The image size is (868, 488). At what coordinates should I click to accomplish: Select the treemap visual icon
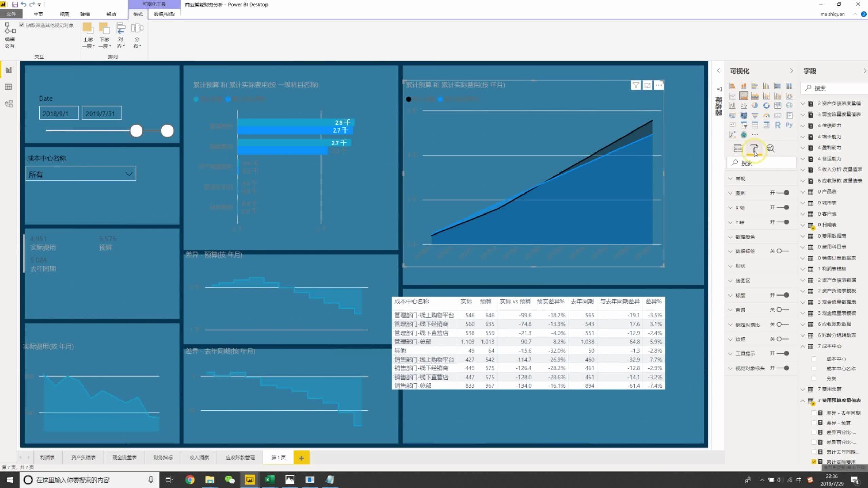pos(778,106)
